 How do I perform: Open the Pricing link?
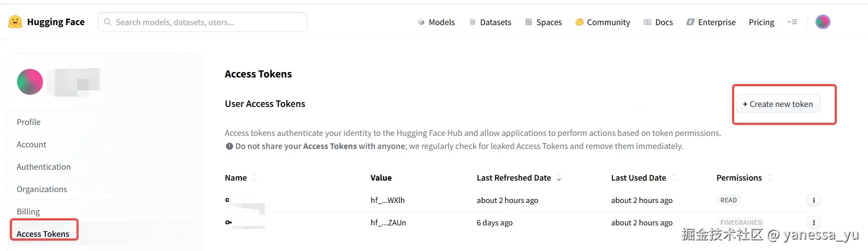[761, 22]
